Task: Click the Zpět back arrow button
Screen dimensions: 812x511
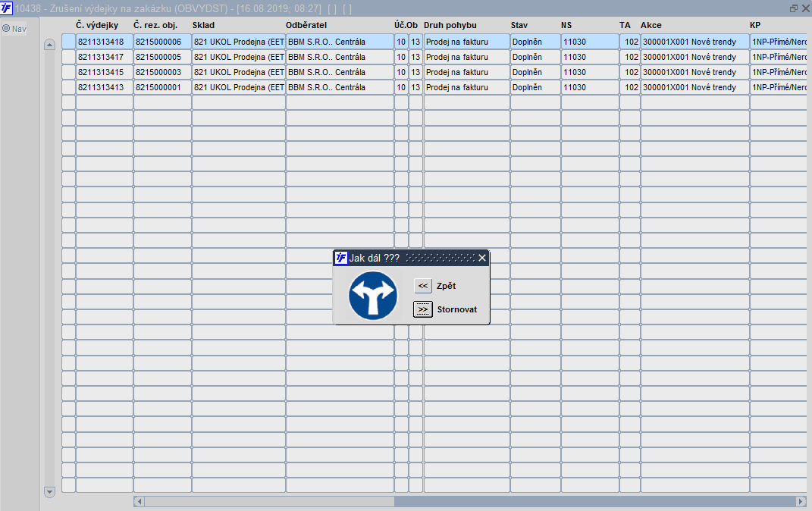Action: point(422,286)
